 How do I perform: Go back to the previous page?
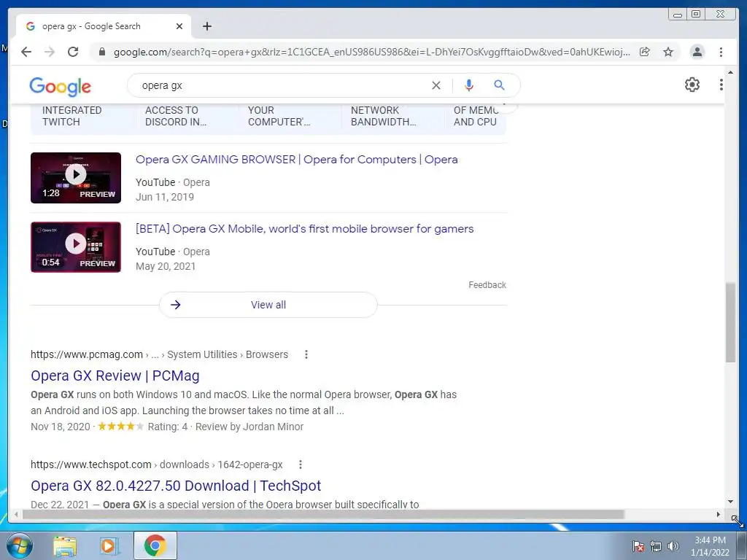[26, 52]
